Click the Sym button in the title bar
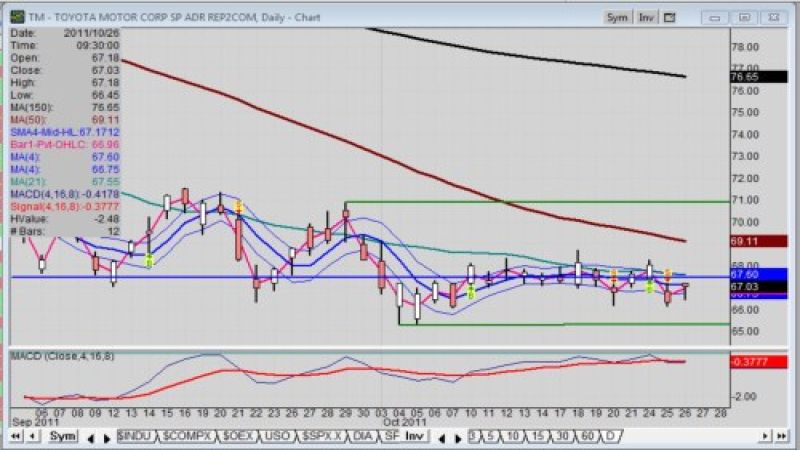 click(617, 17)
